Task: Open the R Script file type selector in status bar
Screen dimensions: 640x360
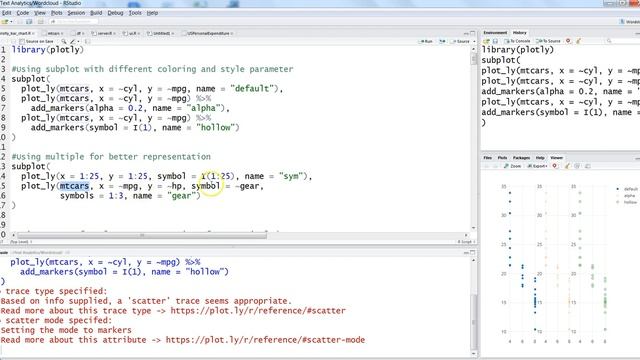Action: click(x=465, y=242)
